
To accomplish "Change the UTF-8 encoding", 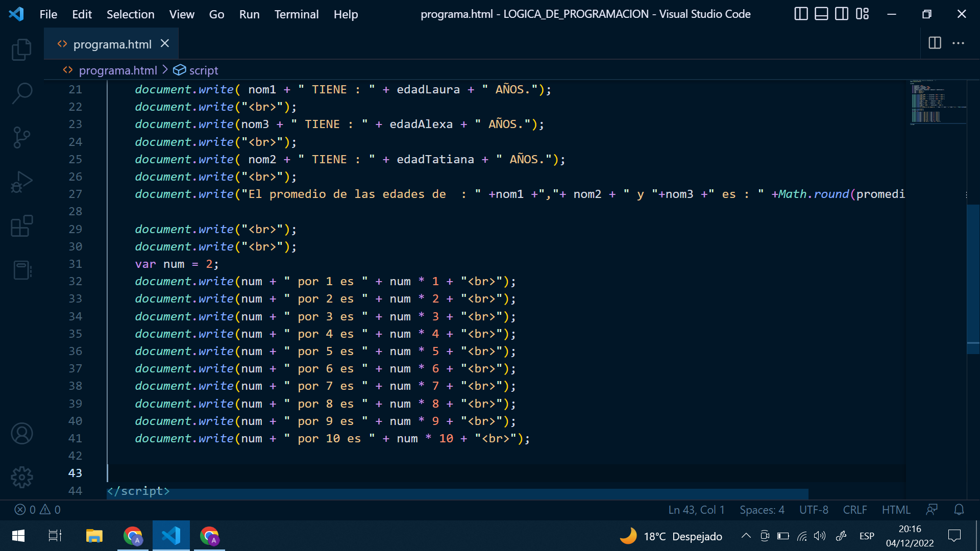I will click(814, 510).
